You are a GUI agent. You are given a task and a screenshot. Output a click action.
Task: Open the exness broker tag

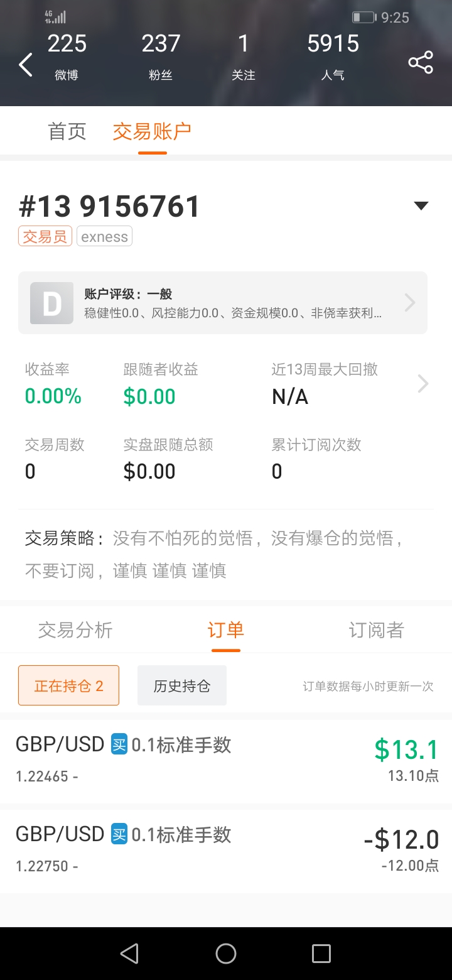pos(104,237)
